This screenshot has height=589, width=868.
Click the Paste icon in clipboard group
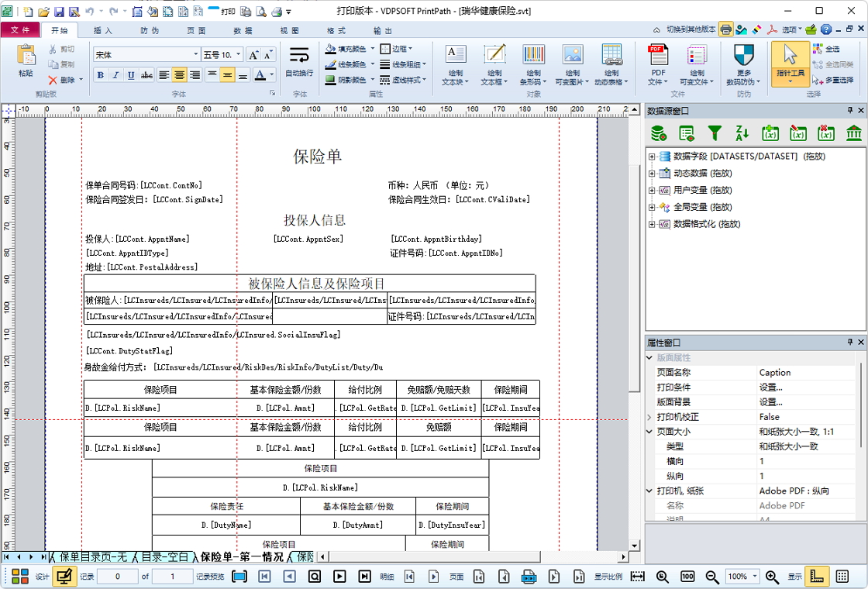click(x=26, y=60)
